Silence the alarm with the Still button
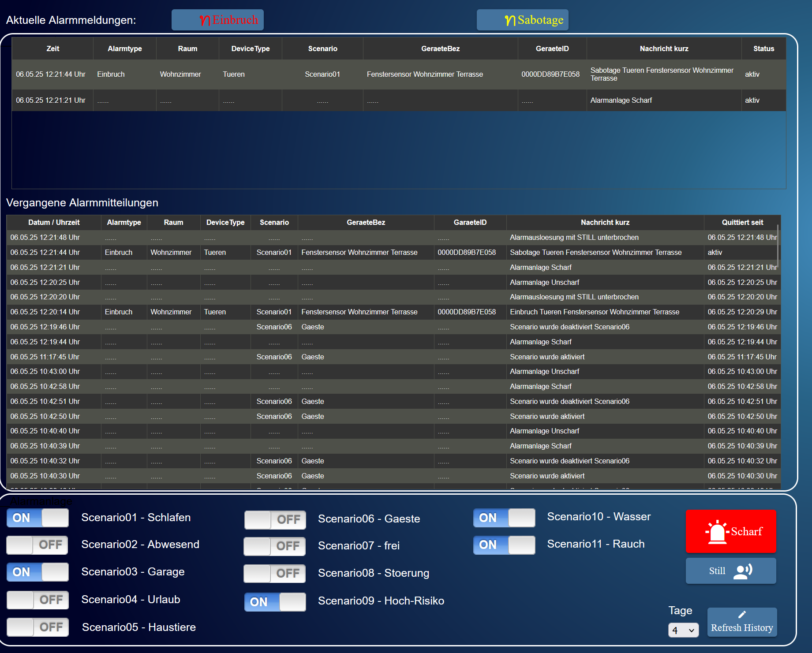The image size is (812, 653). (731, 571)
